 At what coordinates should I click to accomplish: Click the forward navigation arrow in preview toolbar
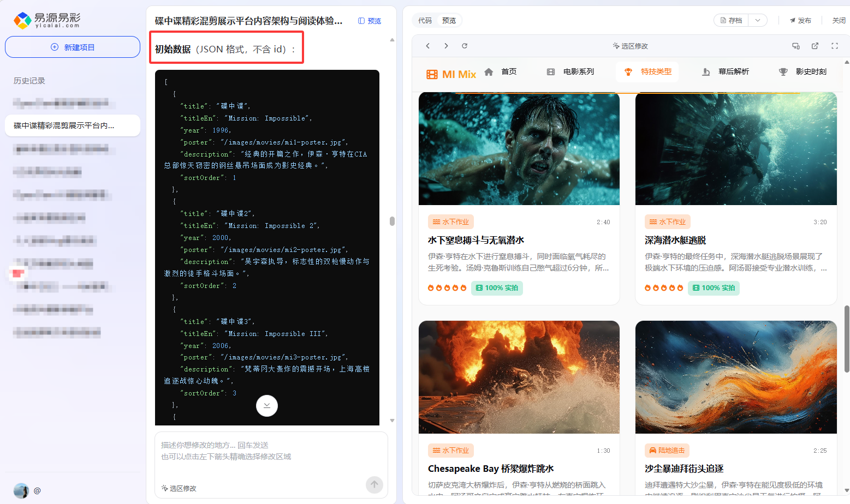click(x=446, y=46)
